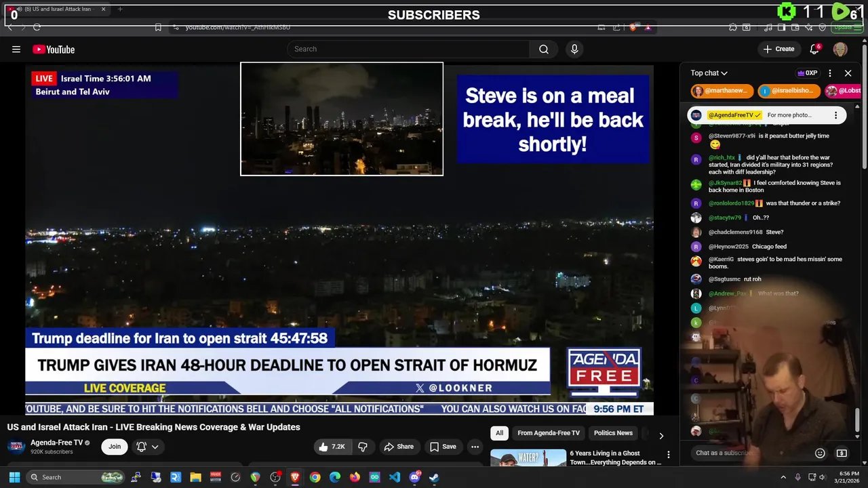Open the Brave Rewards triangle icon
This screenshot has width=868, height=488.
(x=648, y=27)
